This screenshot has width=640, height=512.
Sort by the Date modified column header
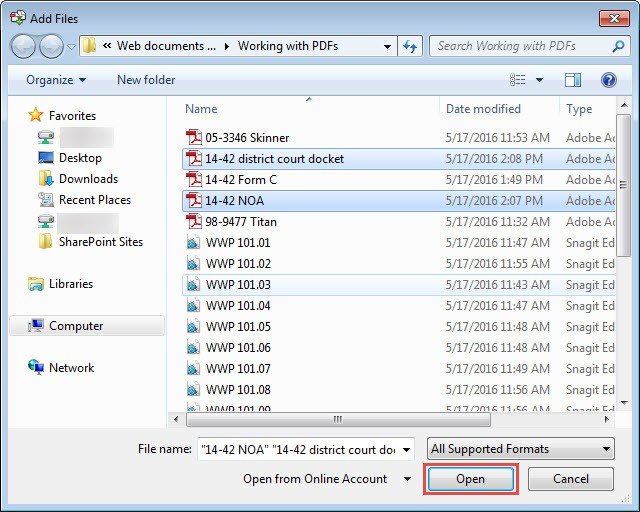point(483,109)
